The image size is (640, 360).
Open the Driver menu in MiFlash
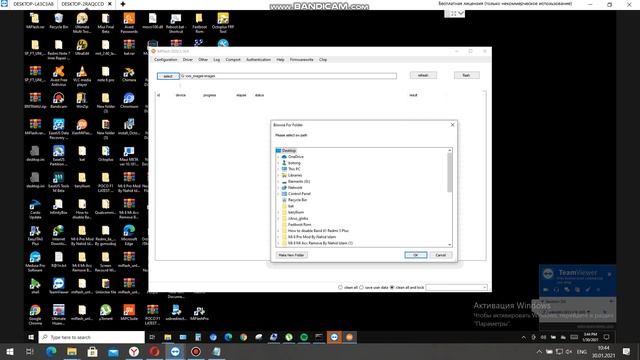[187, 60]
